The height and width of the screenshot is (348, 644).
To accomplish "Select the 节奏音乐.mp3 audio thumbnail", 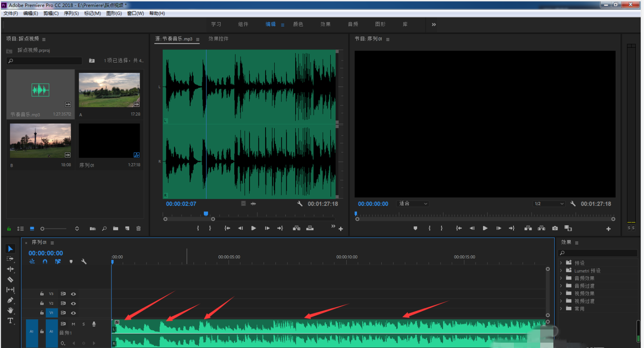I will click(40, 90).
